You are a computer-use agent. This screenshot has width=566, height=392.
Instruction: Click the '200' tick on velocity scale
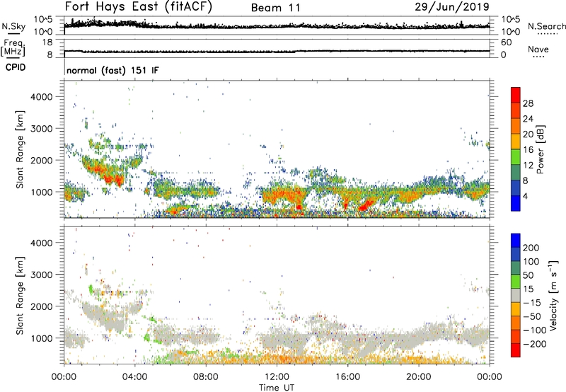point(531,248)
